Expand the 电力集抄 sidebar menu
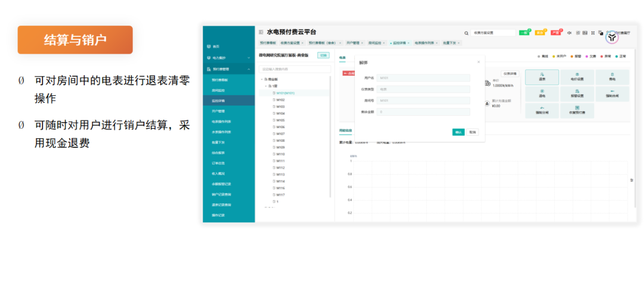Image resolution: width=644 pixels, height=286 pixels. 228,58
